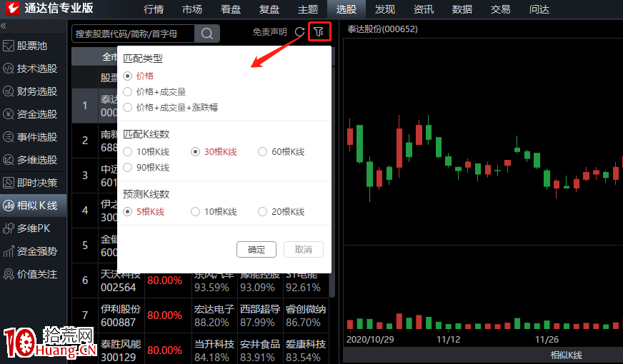Click the 2020/10/29 date on chart axis
Screen dimensions: 623x364
tap(370, 340)
